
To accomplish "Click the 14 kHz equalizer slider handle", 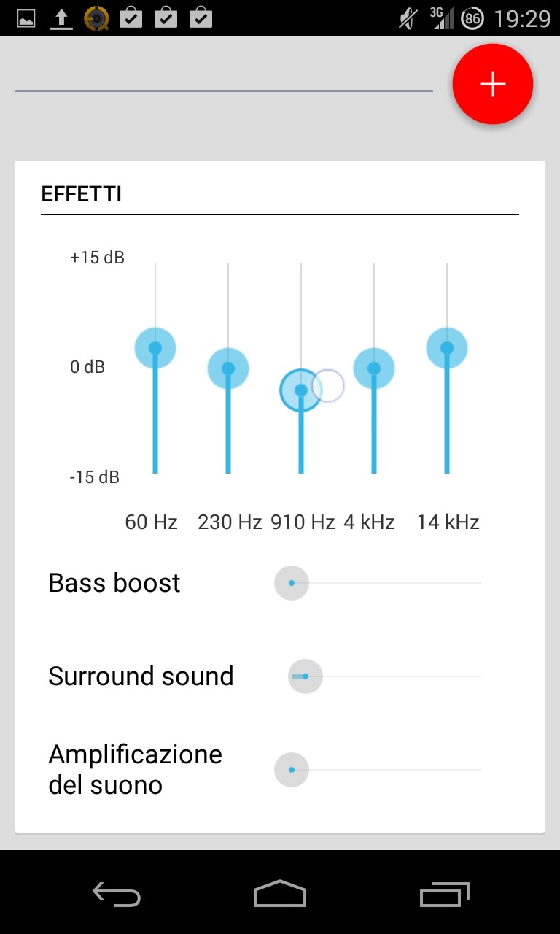I will click(x=447, y=347).
